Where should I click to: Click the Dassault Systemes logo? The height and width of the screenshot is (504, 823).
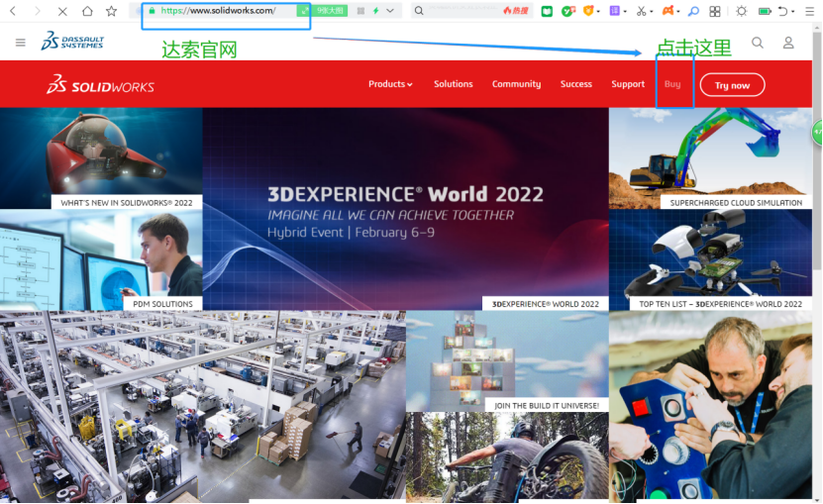click(x=72, y=41)
